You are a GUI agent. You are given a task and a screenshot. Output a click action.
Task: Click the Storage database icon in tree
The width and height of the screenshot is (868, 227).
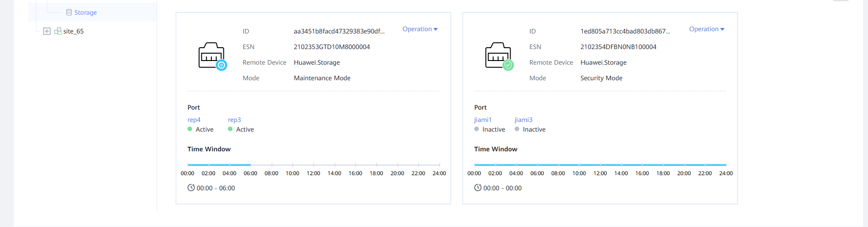(69, 12)
